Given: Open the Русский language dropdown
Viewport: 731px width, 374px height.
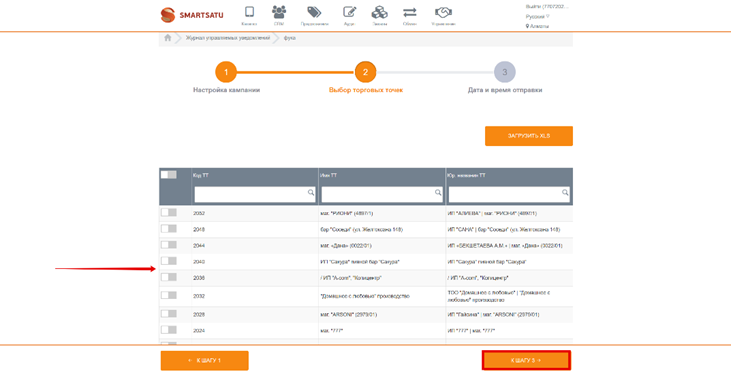Looking at the screenshot, I should (538, 17).
